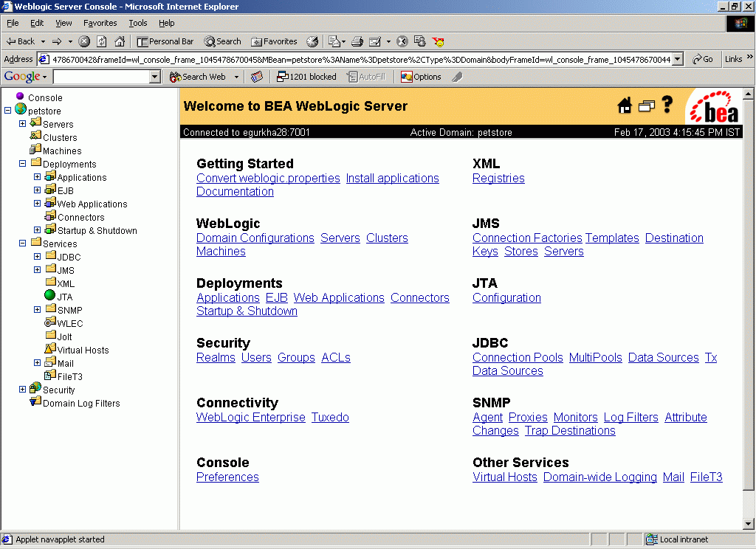Follow the Domain-wide Logging link

coord(599,477)
